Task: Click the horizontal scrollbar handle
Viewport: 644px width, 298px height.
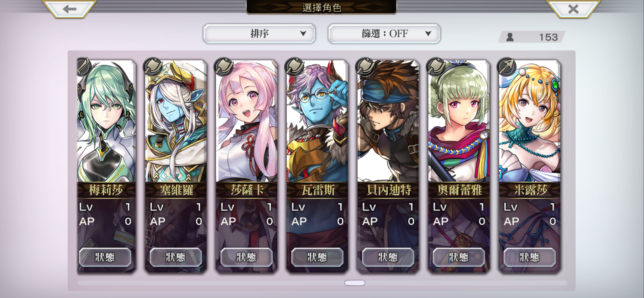Action: click(x=355, y=283)
